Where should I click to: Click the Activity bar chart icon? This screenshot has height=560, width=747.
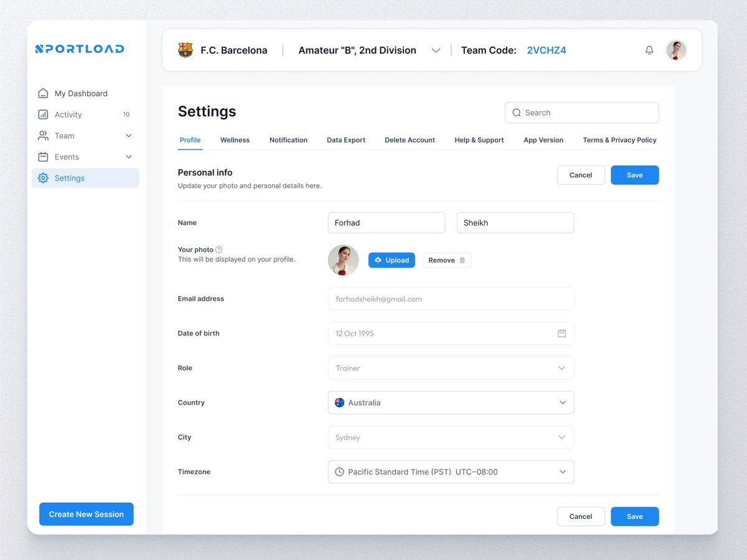[x=43, y=114]
